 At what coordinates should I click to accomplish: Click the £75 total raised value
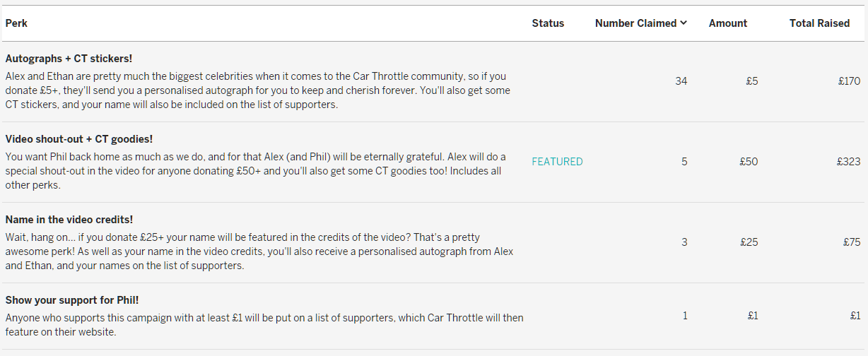(x=852, y=242)
